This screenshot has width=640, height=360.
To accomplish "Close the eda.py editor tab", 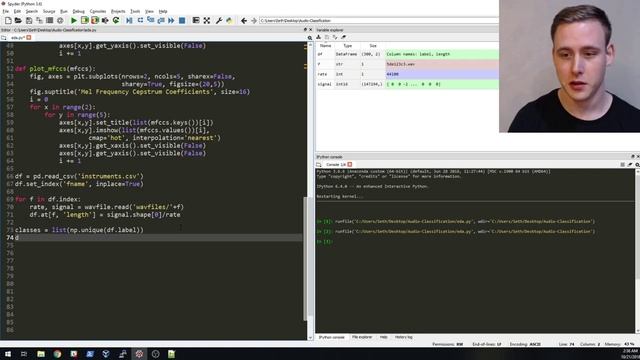I will (29, 38).
